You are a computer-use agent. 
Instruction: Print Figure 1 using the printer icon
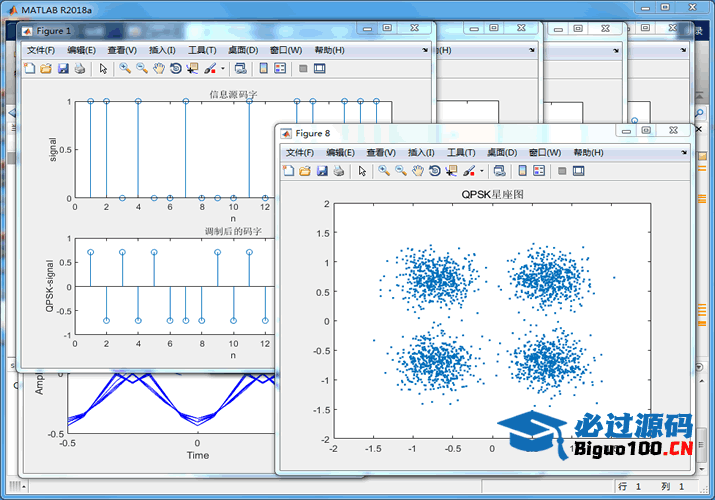[x=79, y=69]
